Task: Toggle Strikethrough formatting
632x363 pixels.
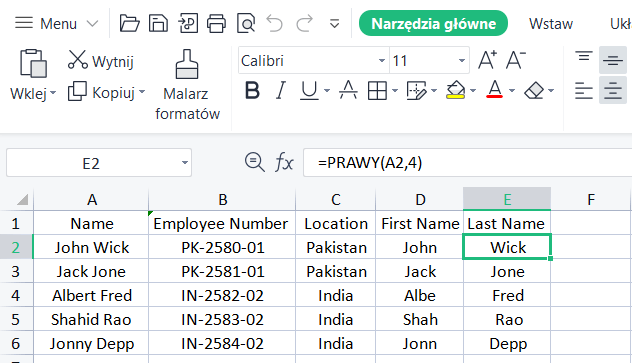Action: [x=348, y=90]
